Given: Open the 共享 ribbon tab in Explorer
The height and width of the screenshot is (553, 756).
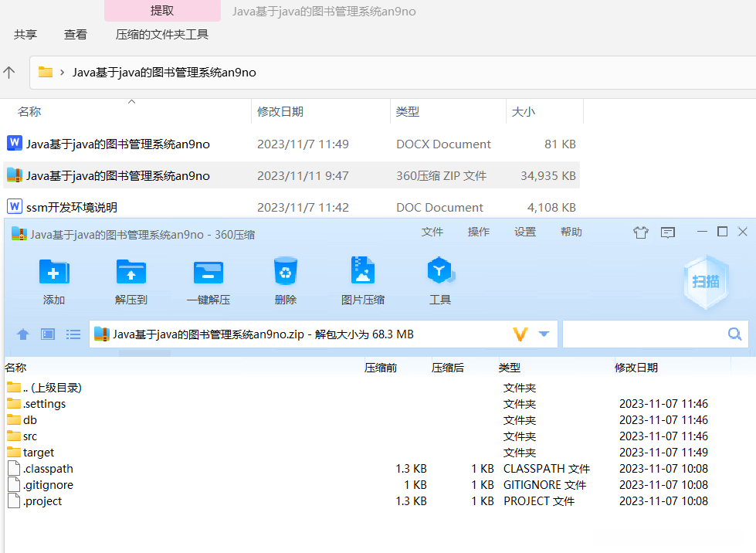Looking at the screenshot, I should tap(25, 34).
